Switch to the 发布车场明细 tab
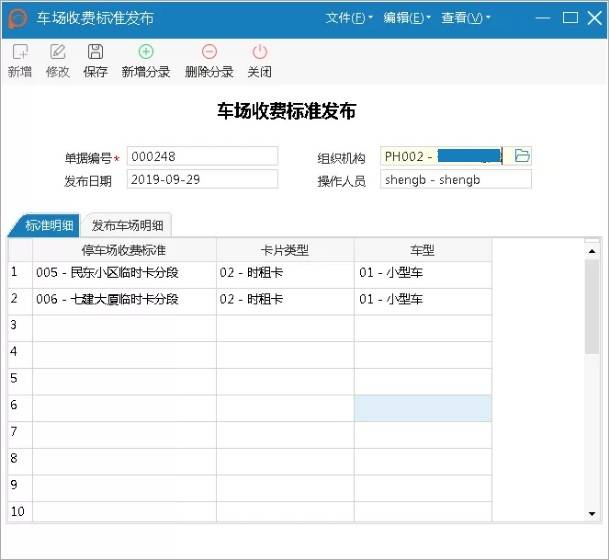The width and height of the screenshot is (609, 560). (128, 225)
